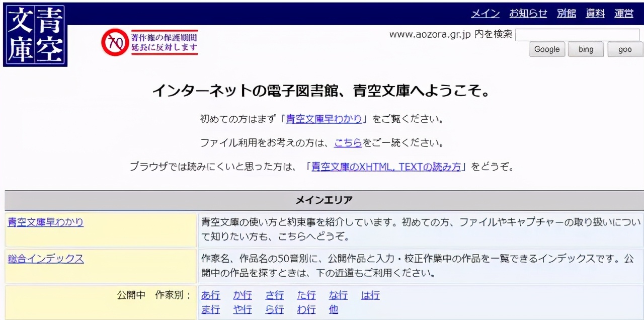Open the 運営 navigation link
The width and height of the screenshot is (644, 320).
(624, 14)
